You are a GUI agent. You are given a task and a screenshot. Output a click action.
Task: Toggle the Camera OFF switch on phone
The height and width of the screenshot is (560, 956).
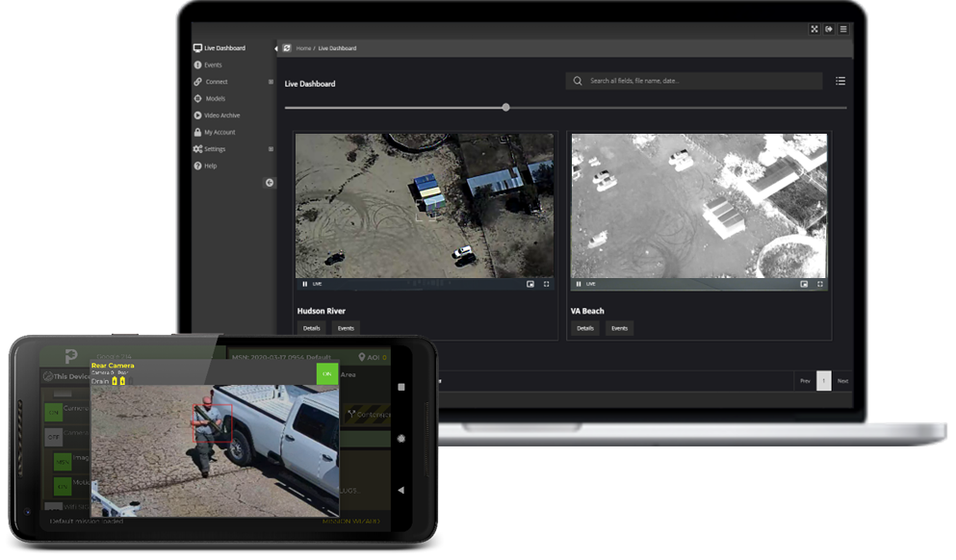[54, 436]
